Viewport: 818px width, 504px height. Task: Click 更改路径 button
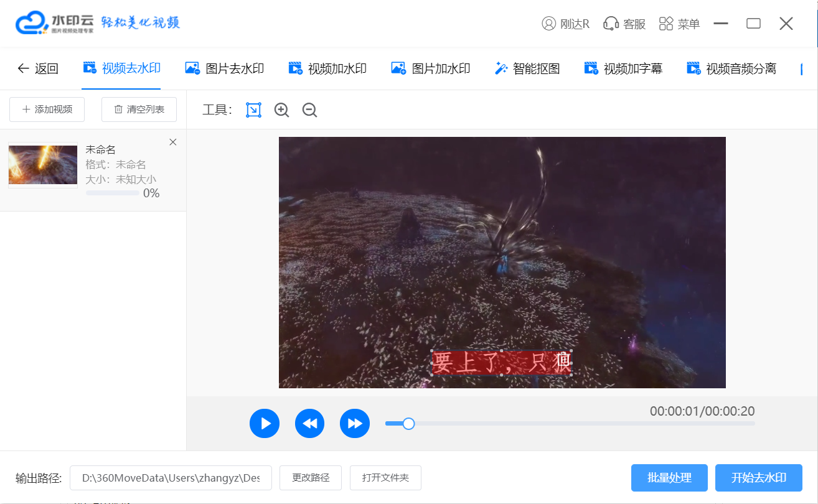[x=311, y=478]
